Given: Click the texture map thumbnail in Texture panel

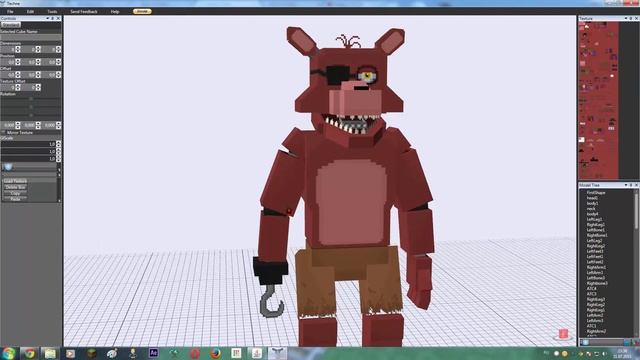Looking at the screenshot, I should [598, 100].
